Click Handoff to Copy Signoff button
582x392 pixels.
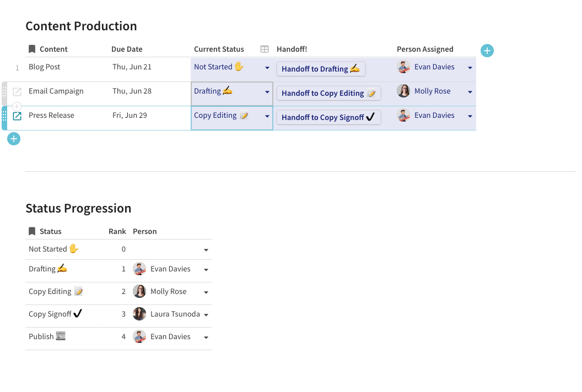coord(328,117)
